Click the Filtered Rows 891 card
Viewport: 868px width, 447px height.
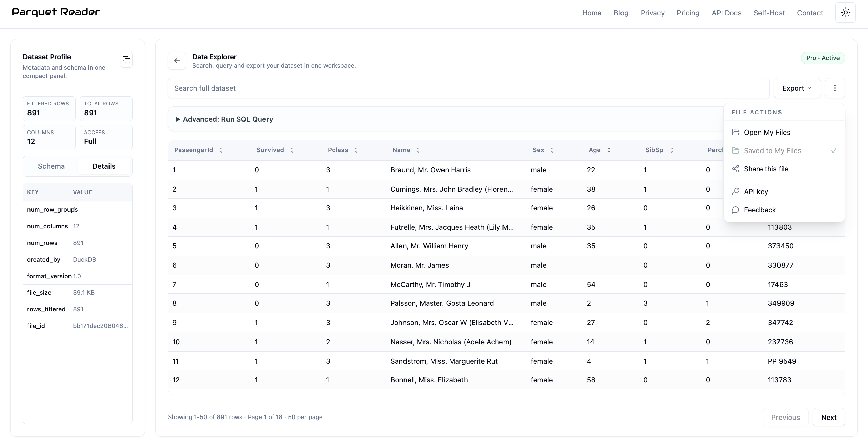(49, 108)
